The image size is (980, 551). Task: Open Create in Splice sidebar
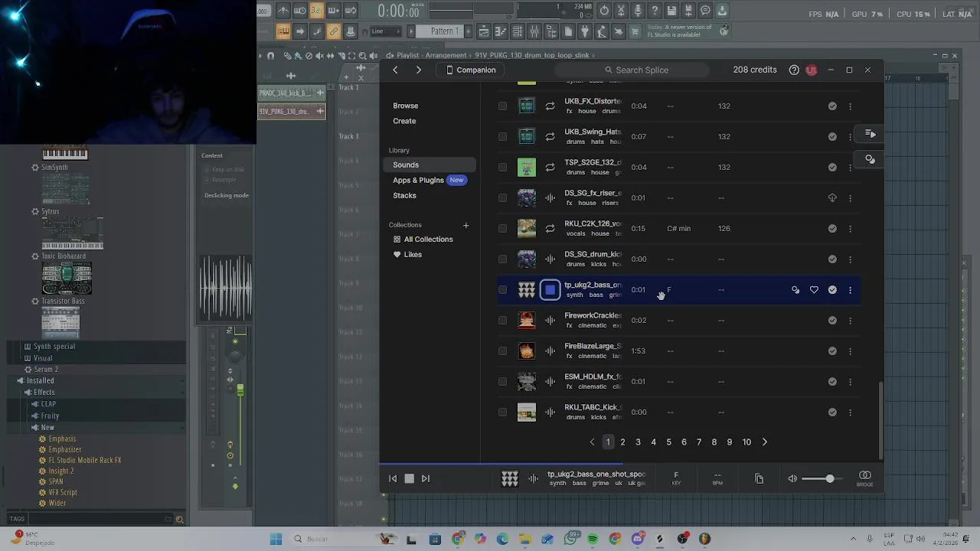404,121
